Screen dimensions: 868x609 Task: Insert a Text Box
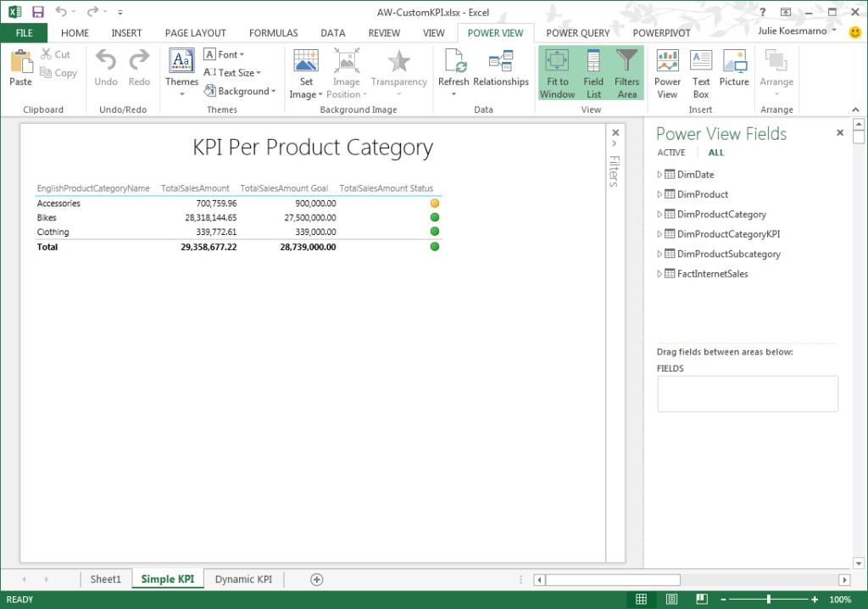(701, 74)
